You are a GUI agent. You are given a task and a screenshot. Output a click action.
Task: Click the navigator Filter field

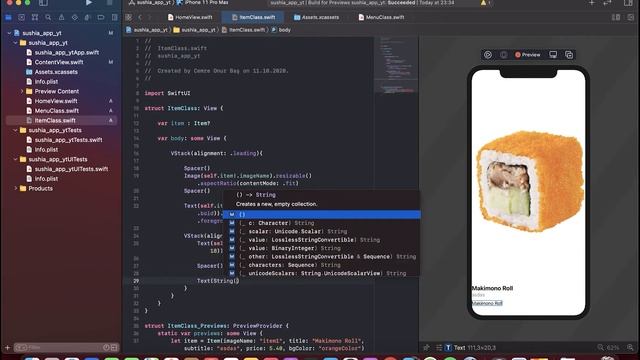pyautogui.click(x=66, y=348)
